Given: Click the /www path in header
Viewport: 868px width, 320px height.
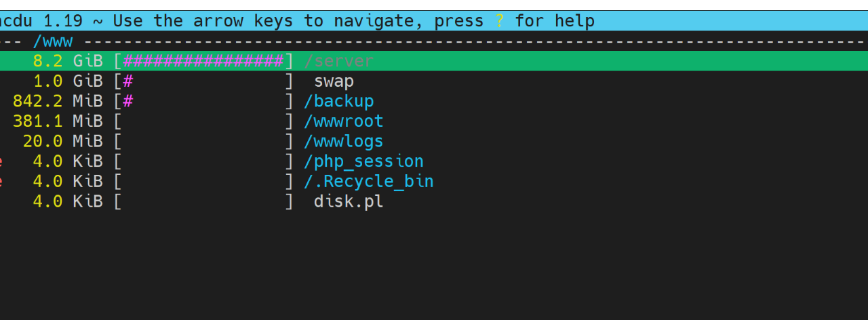Looking at the screenshot, I should click(x=52, y=41).
